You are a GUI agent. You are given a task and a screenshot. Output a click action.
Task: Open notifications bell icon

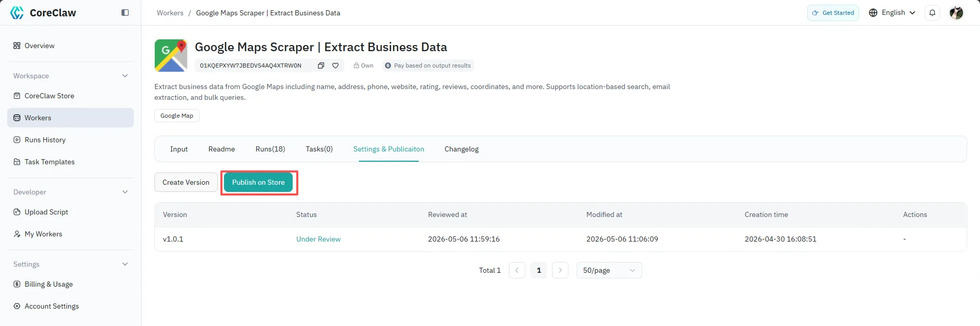(x=932, y=13)
